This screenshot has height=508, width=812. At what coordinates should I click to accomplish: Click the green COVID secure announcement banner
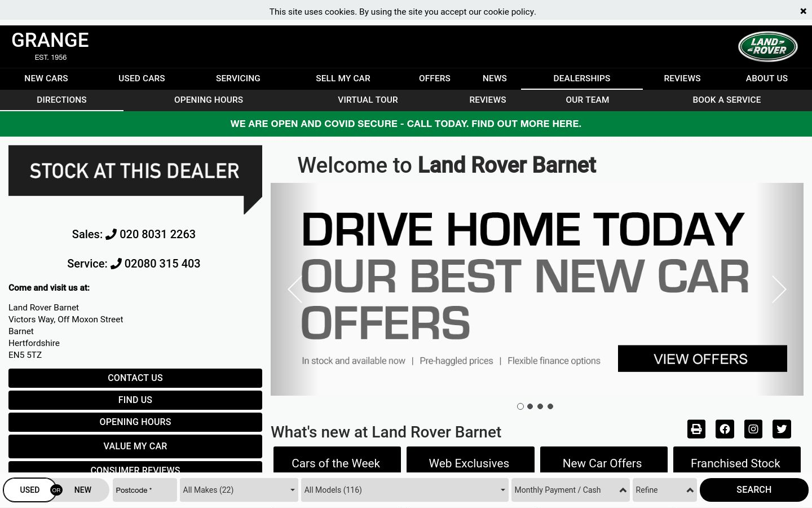click(406, 124)
